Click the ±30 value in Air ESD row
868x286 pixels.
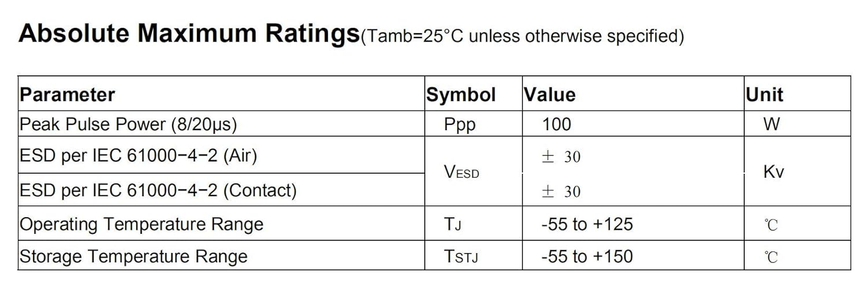561,157
